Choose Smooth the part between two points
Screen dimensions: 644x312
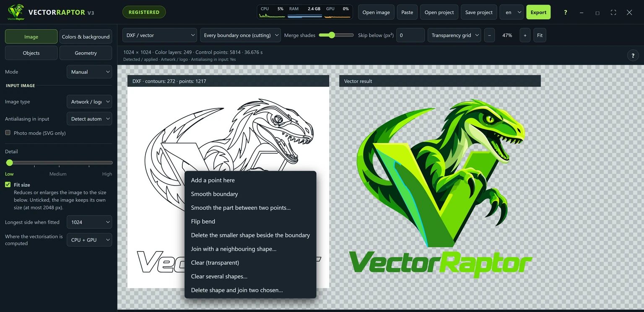click(x=250, y=208)
